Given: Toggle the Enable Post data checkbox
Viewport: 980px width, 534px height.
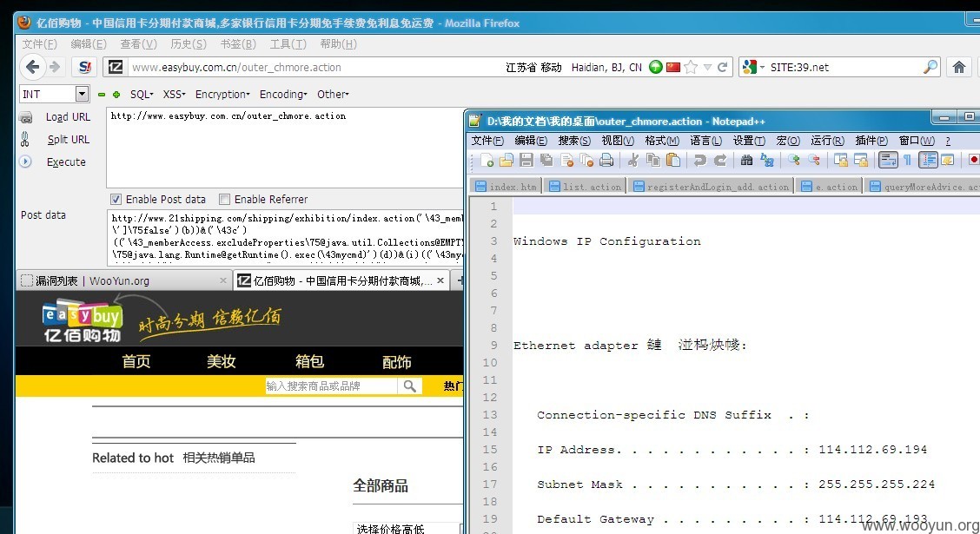Looking at the screenshot, I should point(116,199).
